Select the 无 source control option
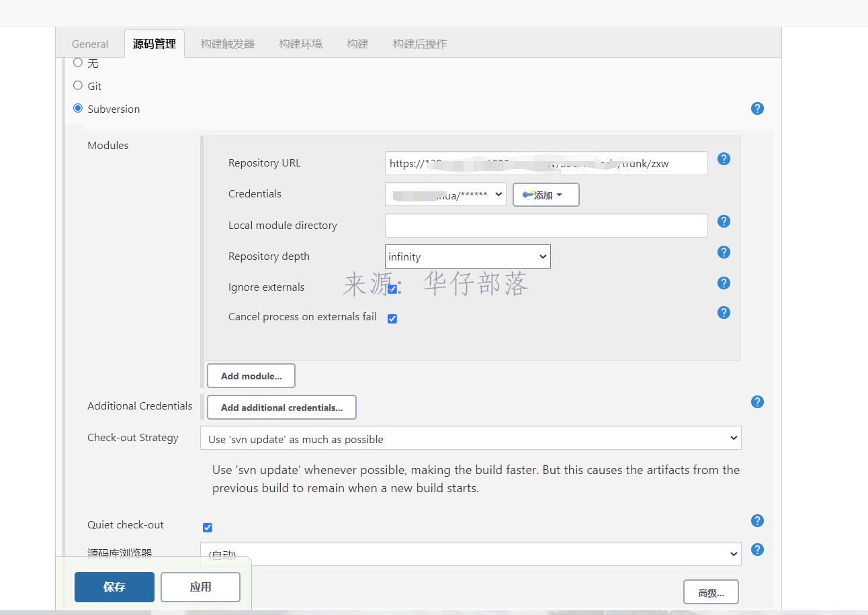This screenshot has height=615, width=868. pos(78,62)
